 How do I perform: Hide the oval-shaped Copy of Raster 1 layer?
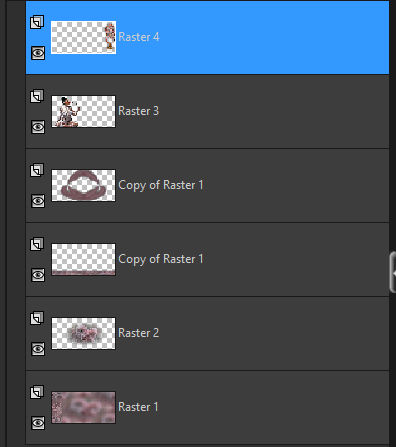click(38, 201)
